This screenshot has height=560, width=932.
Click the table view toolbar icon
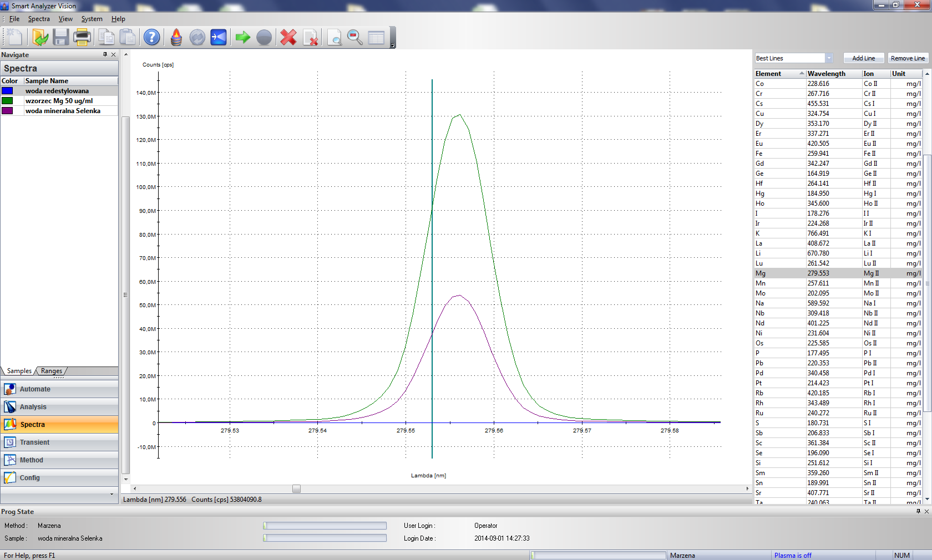pos(376,37)
